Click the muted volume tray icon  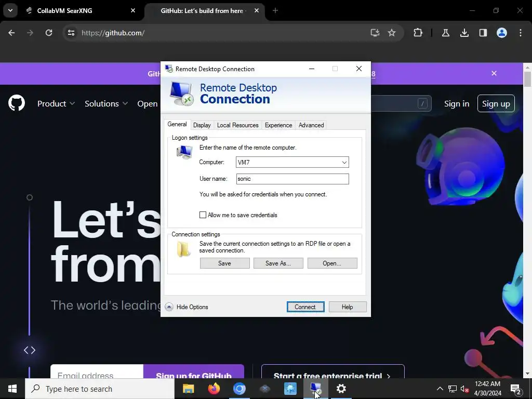[465, 389]
